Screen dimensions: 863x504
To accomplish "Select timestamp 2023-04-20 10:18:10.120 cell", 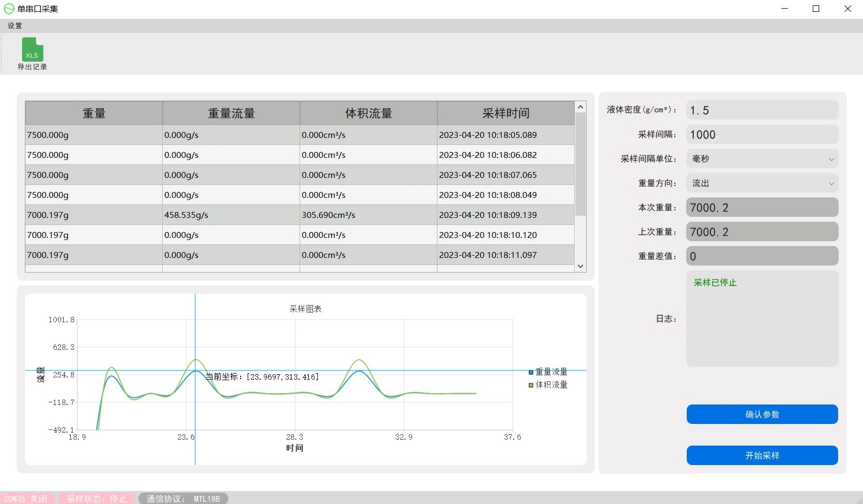I will [506, 235].
